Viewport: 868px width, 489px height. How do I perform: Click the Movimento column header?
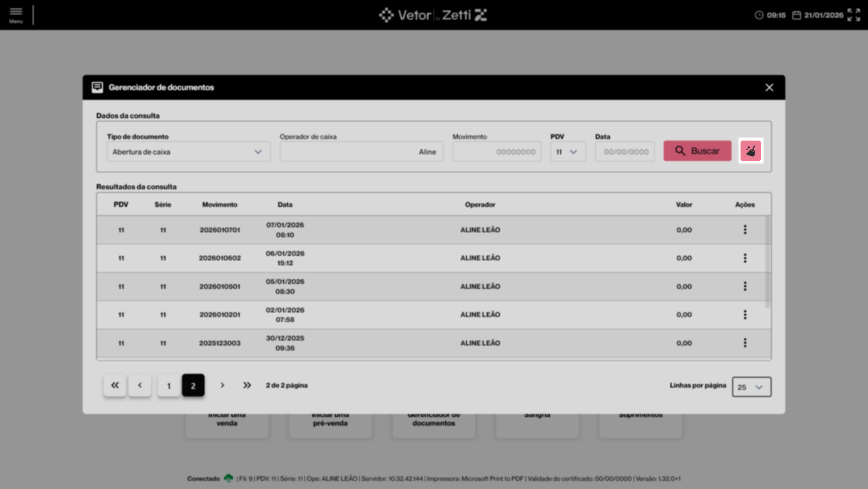pos(219,205)
